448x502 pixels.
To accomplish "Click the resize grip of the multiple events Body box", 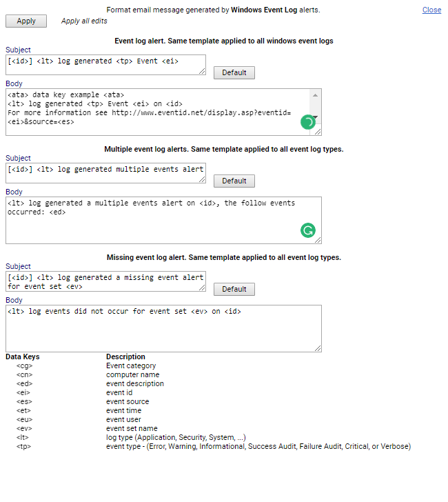I will pyautogui.click(x=318, y=241).
